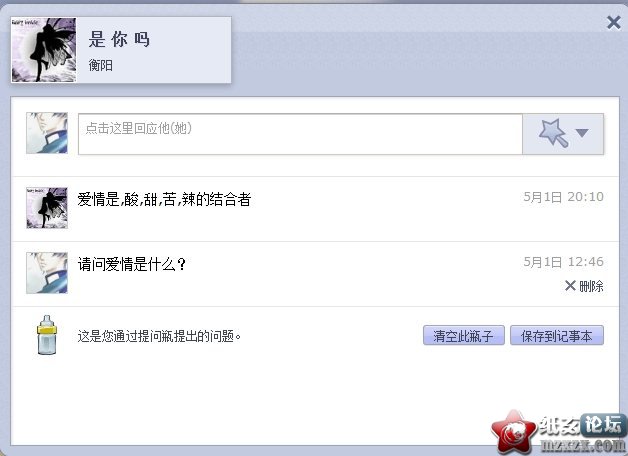Click the sender name 是你吗
This screenshot has height=456, width=628.
coord(119,39)
